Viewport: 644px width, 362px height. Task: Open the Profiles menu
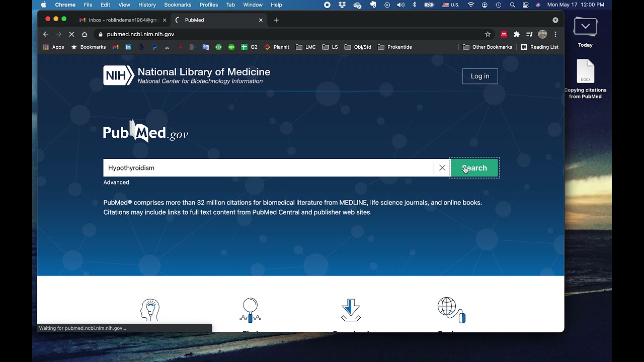[x=209, y=5]
